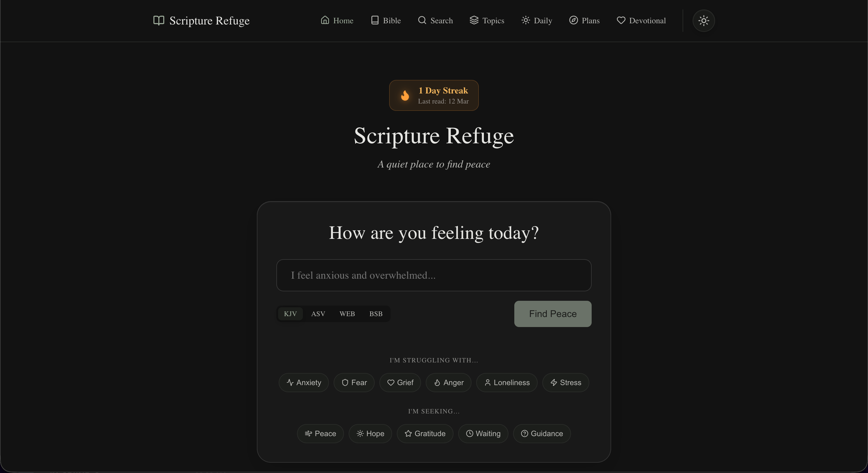Screen dimensions: 868x473
Task: Open the Bible reader via its book icon
Action: [374, 20]
